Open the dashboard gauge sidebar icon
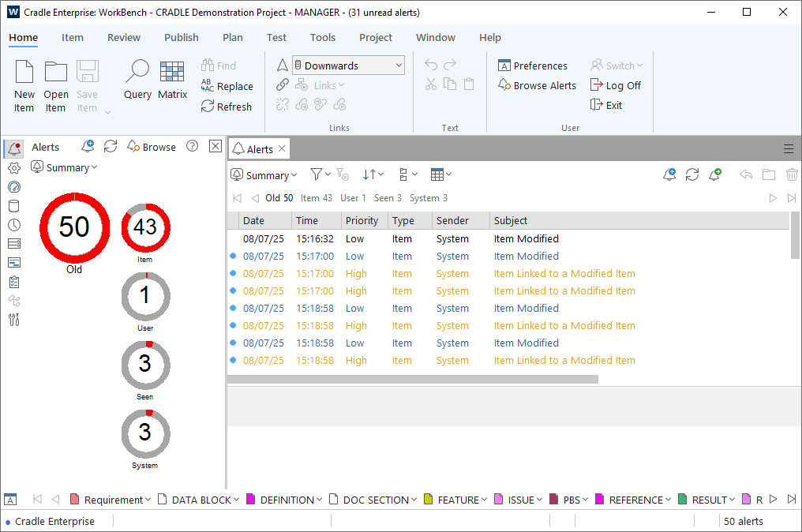Image resolution: width=802 pixels, height=532 pixels. (14, 187)
